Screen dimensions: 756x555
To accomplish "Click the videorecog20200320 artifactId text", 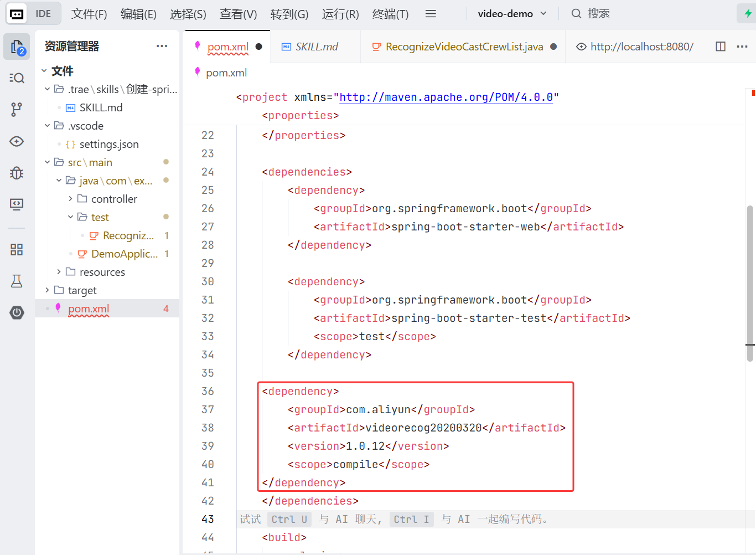I will [424, 428].
